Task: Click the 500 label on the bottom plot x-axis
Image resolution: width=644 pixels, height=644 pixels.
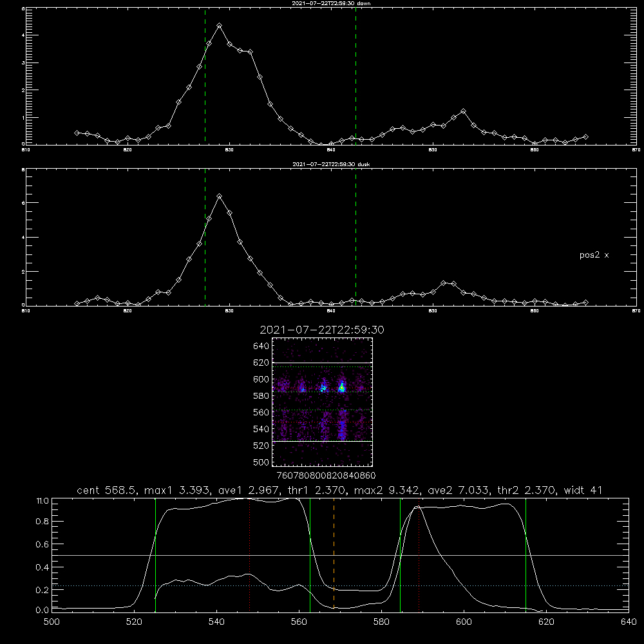Action: tap(52, 622)
